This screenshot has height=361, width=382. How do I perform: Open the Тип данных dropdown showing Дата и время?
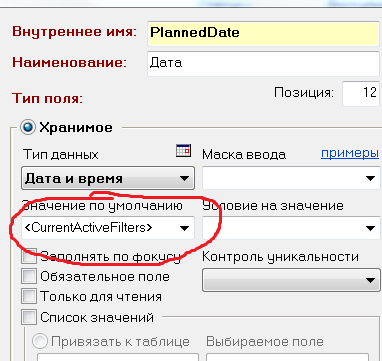click(108, 178)
